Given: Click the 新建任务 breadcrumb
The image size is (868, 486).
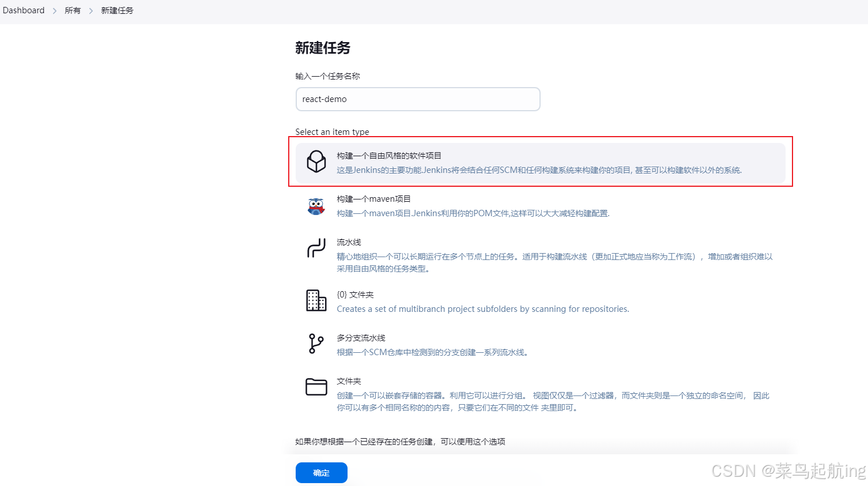Looking at the screenshot, I should (117, 10).
